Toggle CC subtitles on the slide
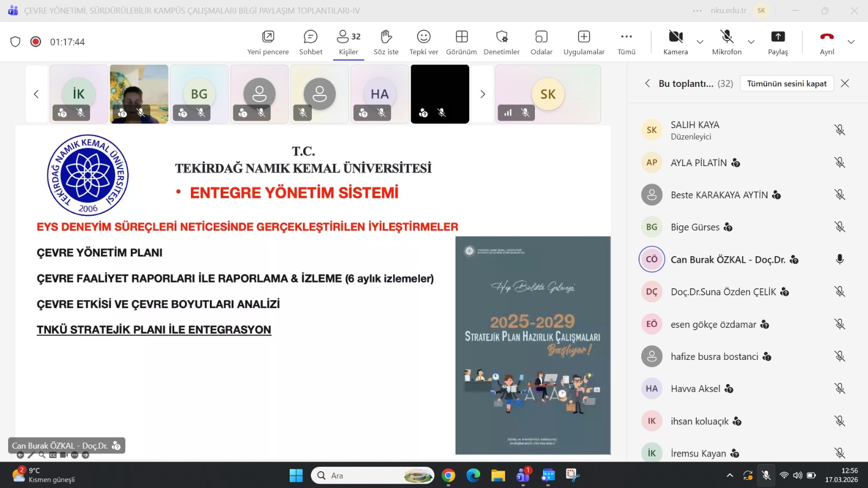Image resolution: width=868 pixels, height=488 pixels. pyautogui.click(x=53, y=455)
